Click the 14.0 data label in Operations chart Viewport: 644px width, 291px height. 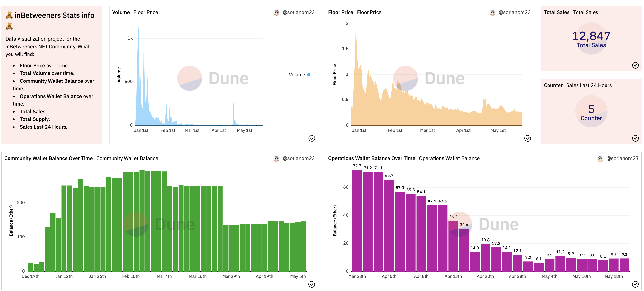tap(474, 248)
